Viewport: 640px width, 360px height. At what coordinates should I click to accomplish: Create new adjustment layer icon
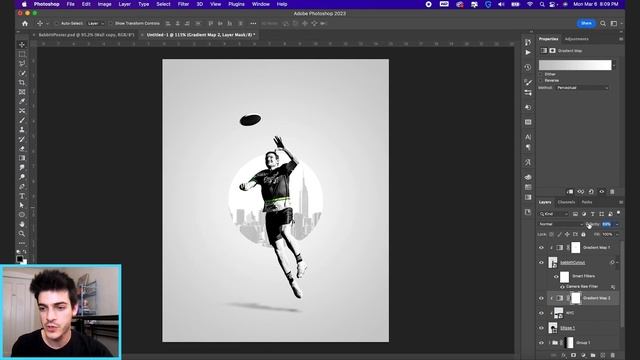[x=583, y=356]
